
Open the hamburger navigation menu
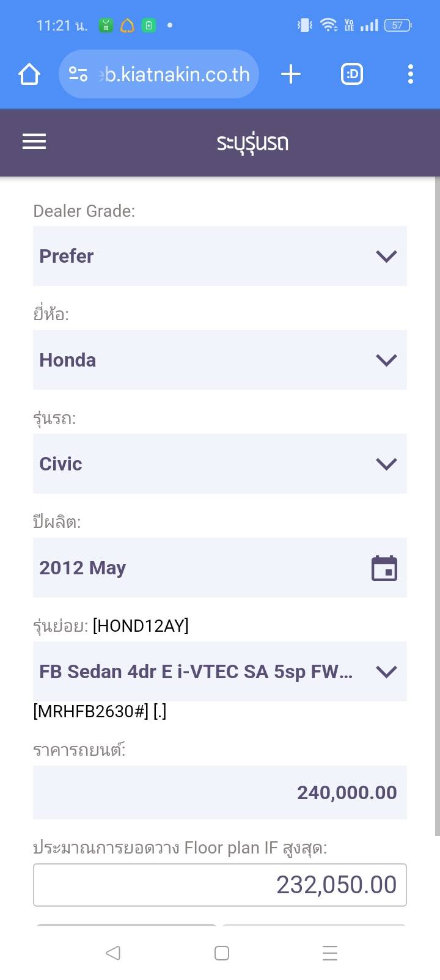point(34,142)
